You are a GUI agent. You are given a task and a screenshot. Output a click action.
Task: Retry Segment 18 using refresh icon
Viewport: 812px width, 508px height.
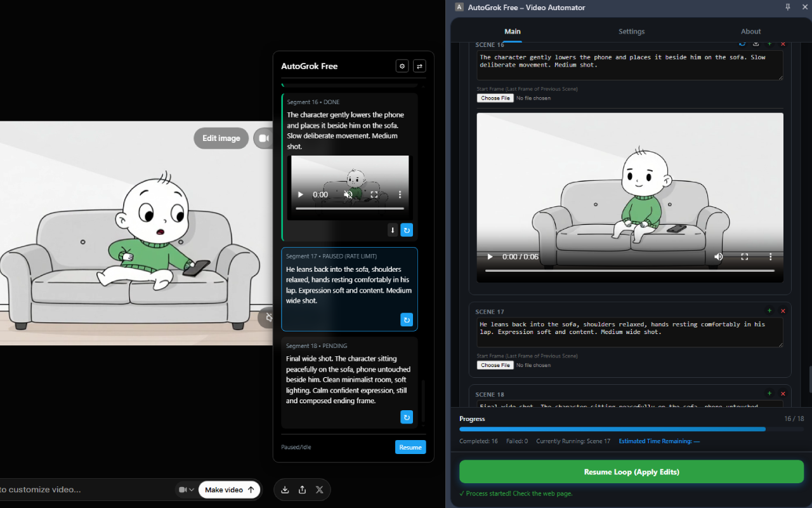coord(407,417)
